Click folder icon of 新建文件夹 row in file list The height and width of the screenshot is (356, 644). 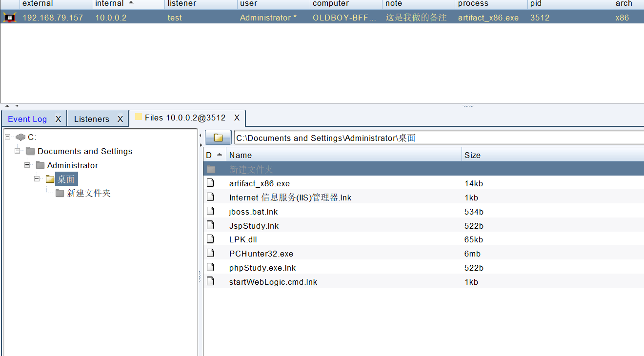pyautogui.click(x=211, y=169)
